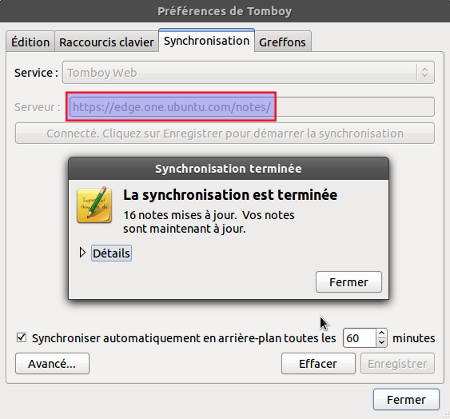Image resolution: width=450 pixels, height=419 pixels.
Task: Select the Greffons tab
Action: pos(282,42)
